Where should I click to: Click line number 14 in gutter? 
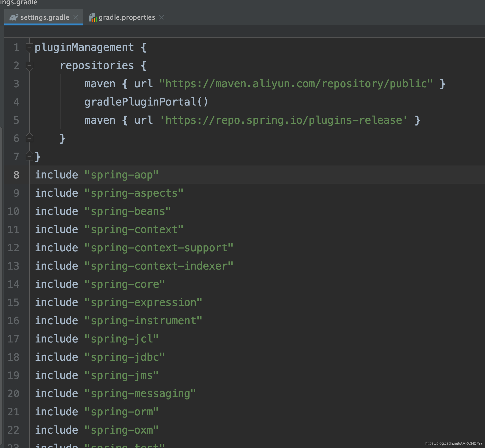[x=13, y=284]
